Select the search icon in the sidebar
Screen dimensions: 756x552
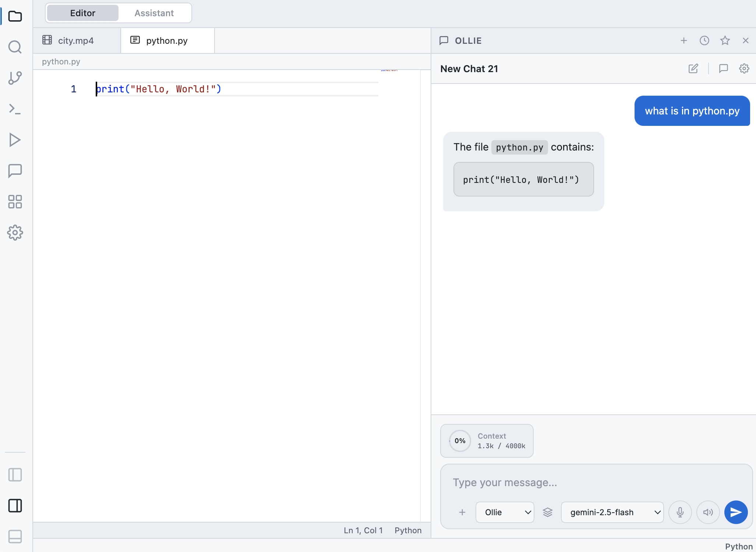click(15, 47)
